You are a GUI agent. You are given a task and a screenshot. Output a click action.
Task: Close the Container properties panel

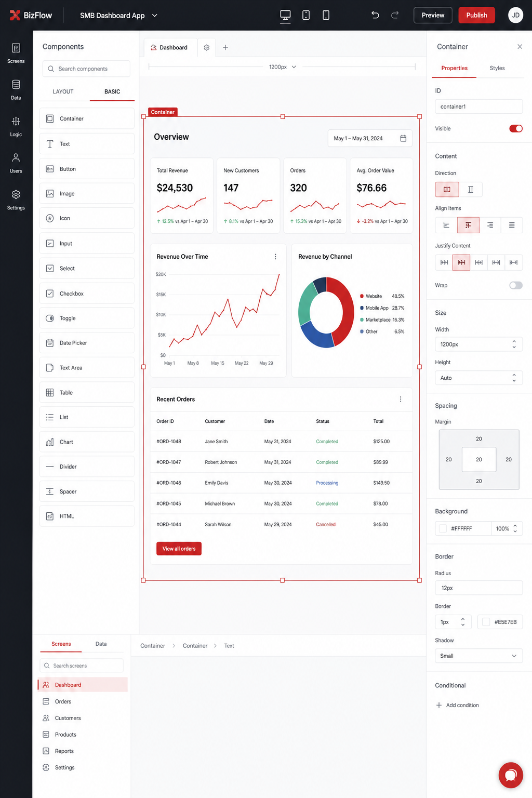[520, 47]
